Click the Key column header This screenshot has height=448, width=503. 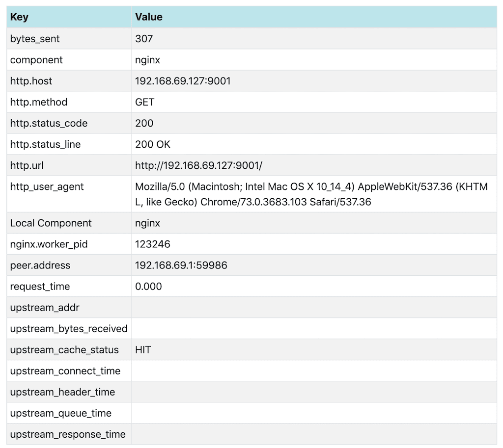click(19, 17)
